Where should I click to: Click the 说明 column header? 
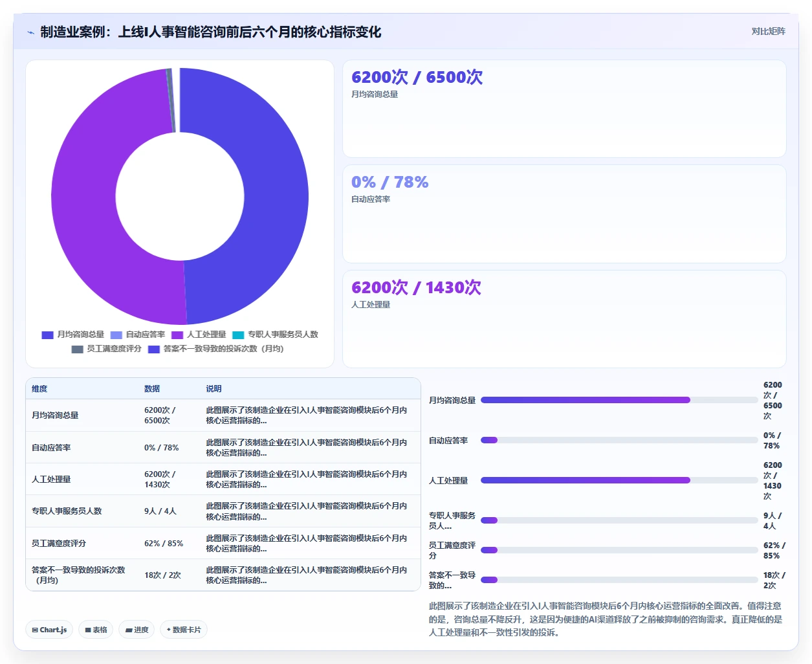point(214,389)
